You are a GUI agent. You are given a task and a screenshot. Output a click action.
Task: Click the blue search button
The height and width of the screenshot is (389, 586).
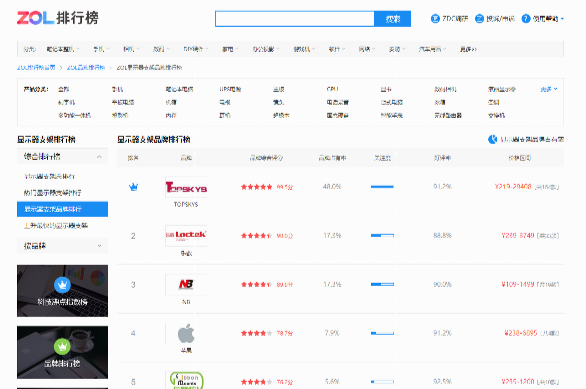392,19
